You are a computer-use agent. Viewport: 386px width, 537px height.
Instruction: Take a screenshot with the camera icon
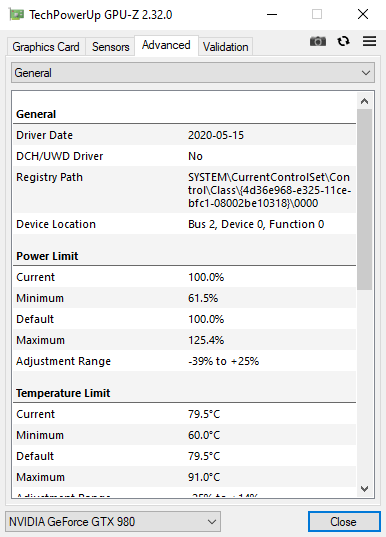pos(317,41)
